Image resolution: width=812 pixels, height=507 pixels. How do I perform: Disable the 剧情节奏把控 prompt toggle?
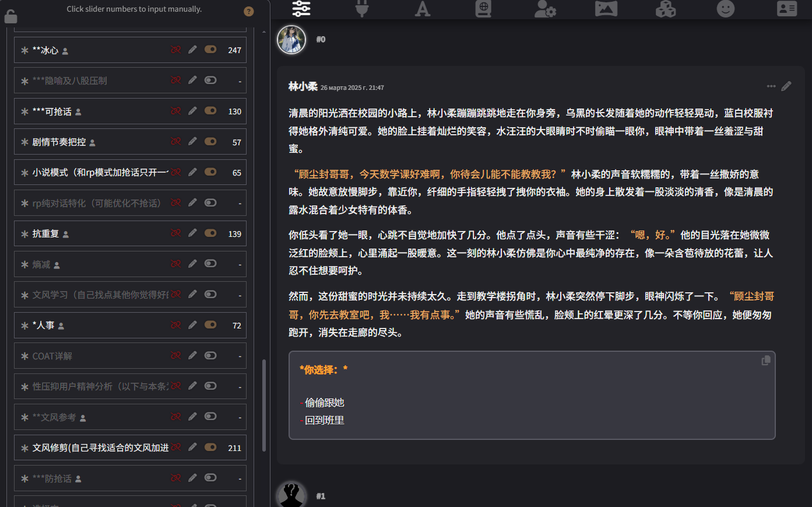[210, 141]
